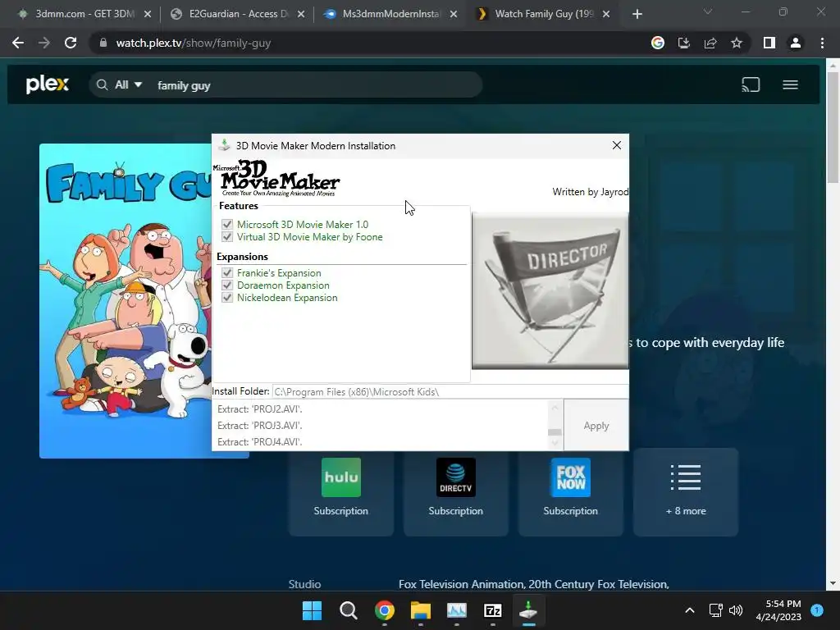This screenshot has width=840, height=630.
Task: Go forward using the browser forward arrow
Action: (44, 43)
